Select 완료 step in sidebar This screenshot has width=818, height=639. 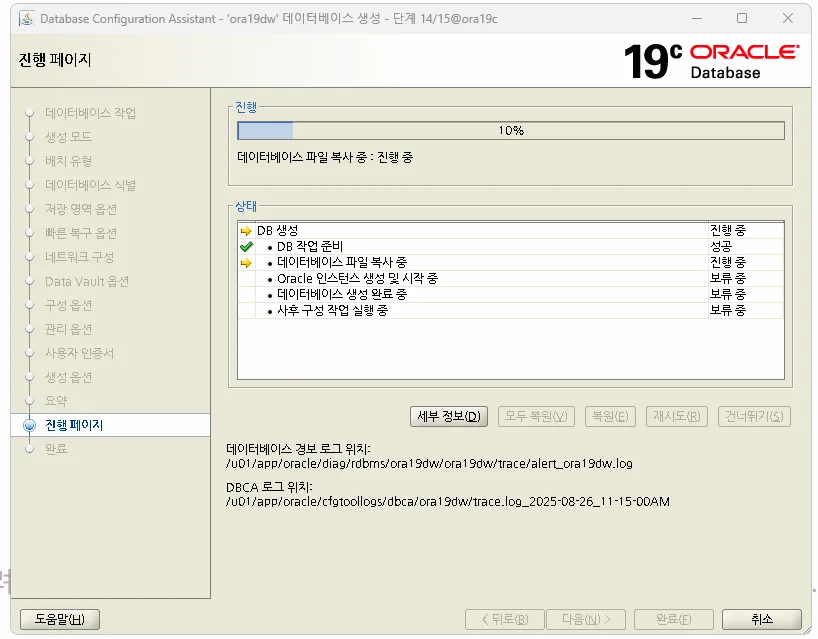(56, 449)
